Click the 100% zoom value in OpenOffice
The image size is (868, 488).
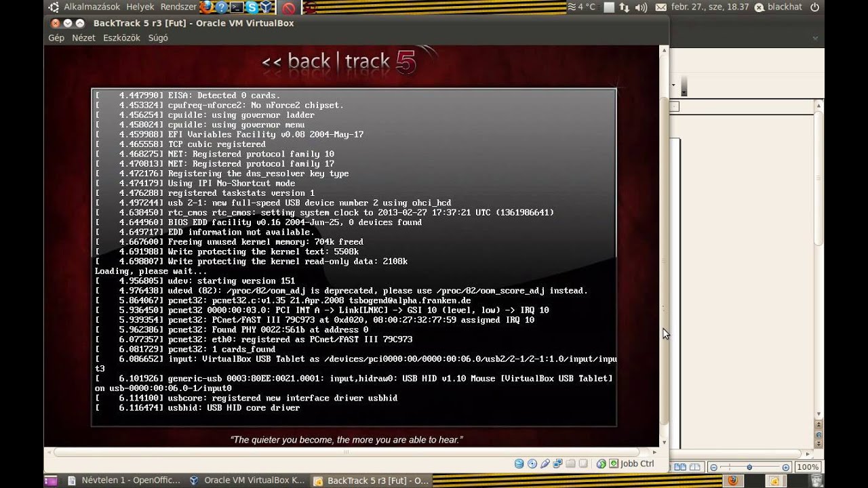[807, 467]
